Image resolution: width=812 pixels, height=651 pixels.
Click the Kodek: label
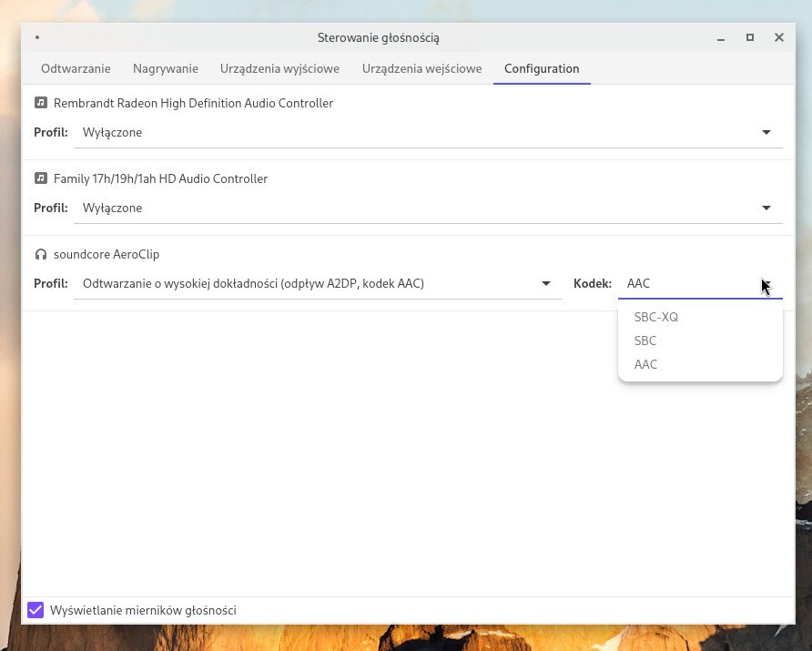coord(593,284)
